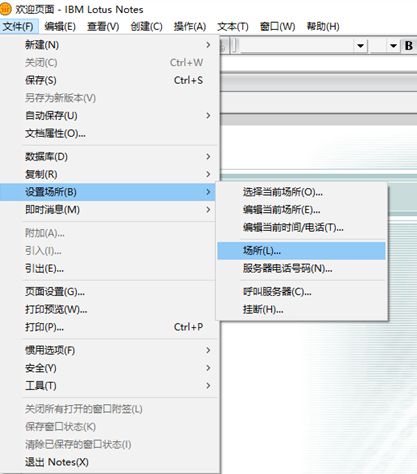The image size is (417, 474).
Task: Click the Lotus Notes title bar icon
Action: pos(6,9)
